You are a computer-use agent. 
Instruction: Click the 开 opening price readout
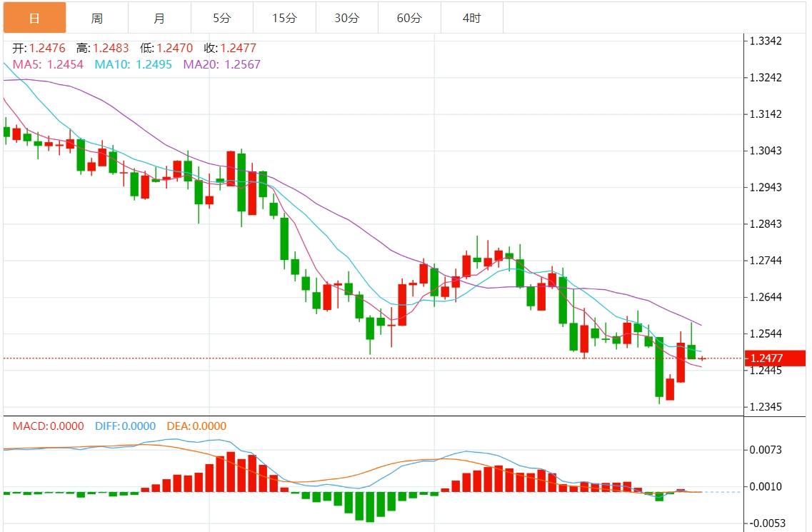point(39,49)
